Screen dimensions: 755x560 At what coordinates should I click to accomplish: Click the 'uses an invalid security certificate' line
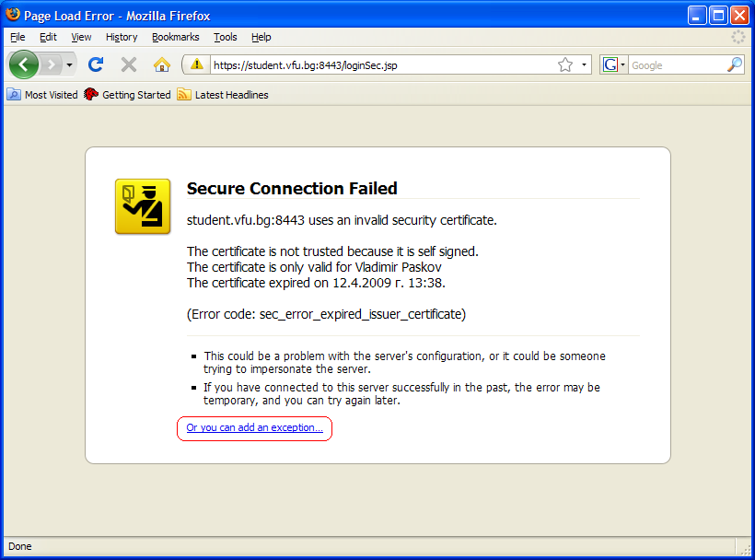point(342,220)
